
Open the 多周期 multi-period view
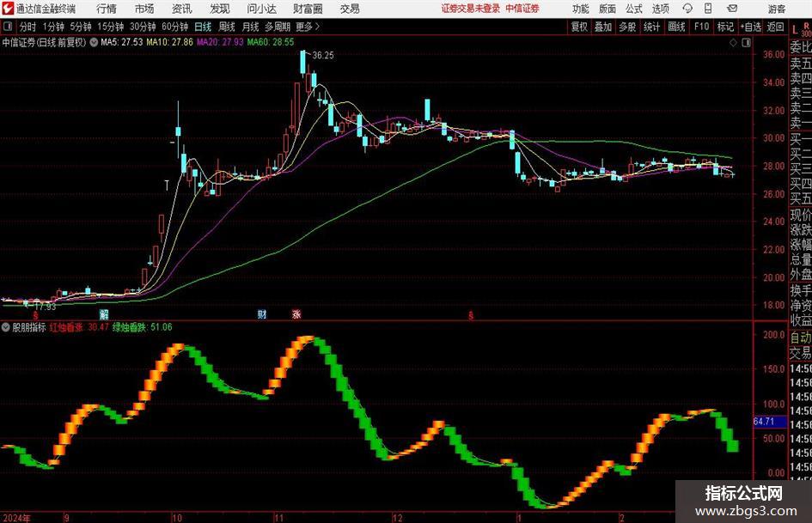click(x=278, y=27)
